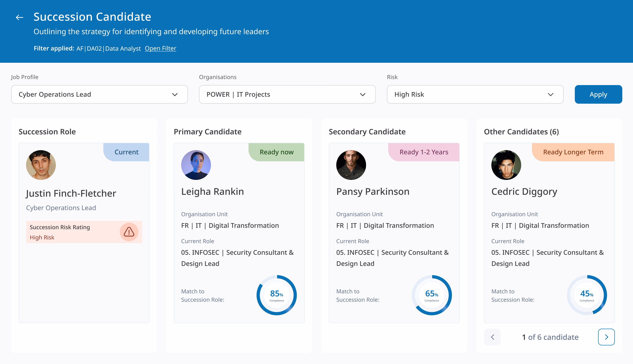The image size is (633, 364).
Task: Click the Current status badge
Action: (126, 152)
